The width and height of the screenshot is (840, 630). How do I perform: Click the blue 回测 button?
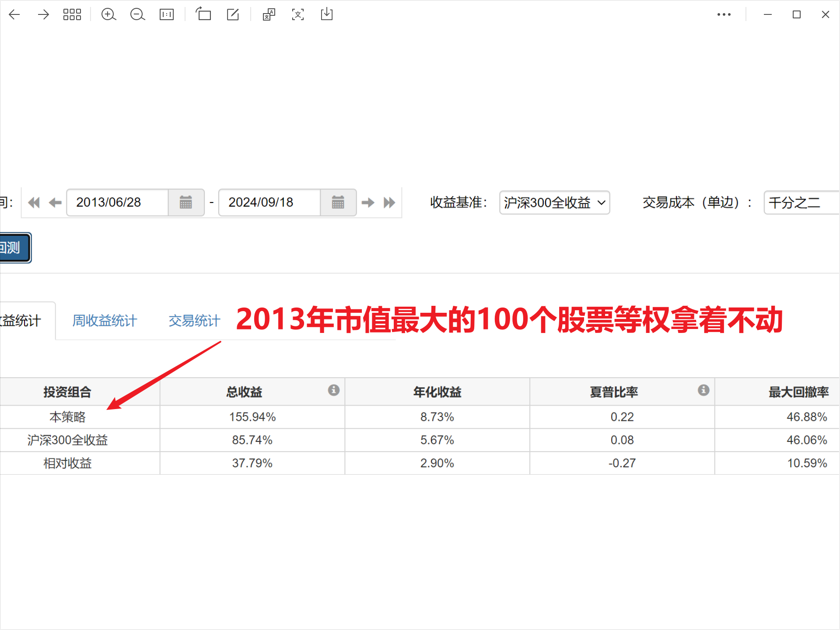(13, 248)
